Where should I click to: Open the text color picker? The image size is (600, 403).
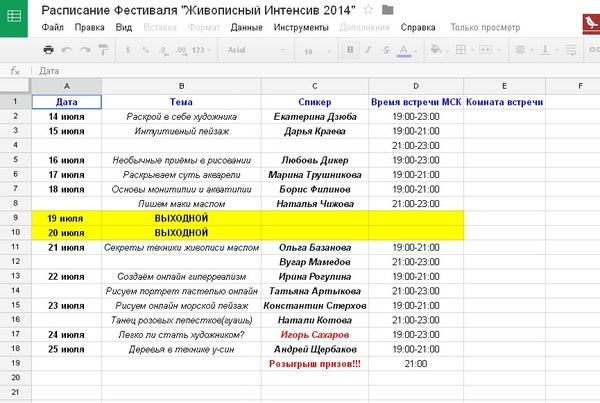404,50
